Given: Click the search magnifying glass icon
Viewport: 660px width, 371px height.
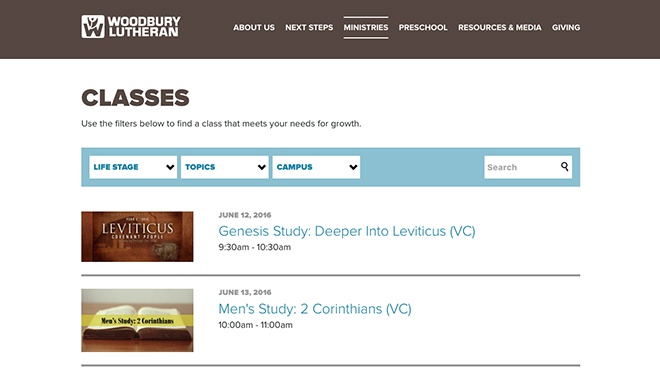Looking at the screenshot, I should (564, 167).
